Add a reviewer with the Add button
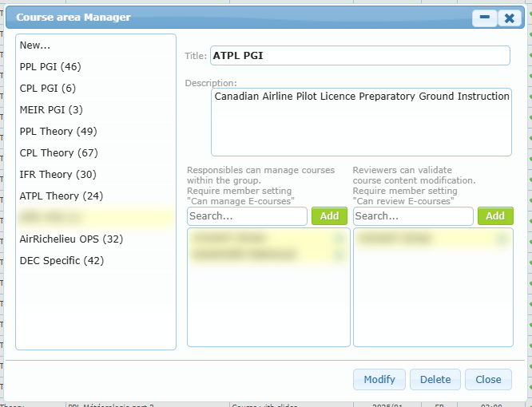 (x=495, y=216)
